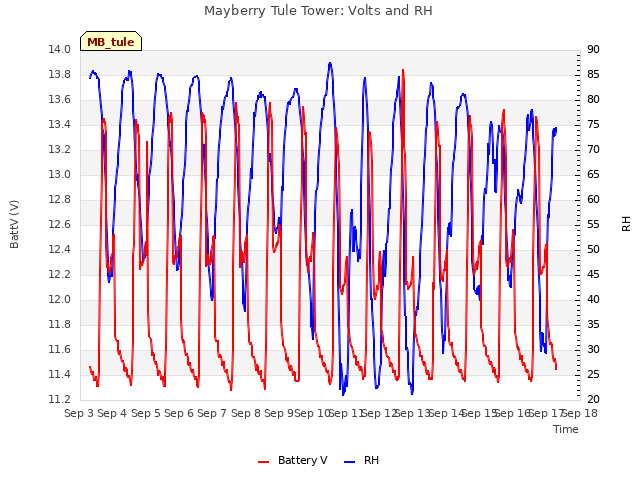Click the 12.0 left axis value
640x480 pixels.
(60, 300)
